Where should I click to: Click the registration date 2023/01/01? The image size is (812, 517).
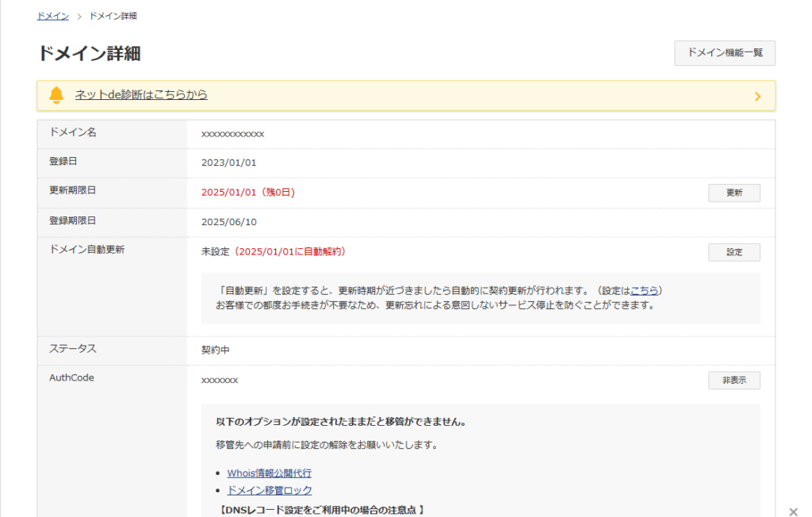229,163
